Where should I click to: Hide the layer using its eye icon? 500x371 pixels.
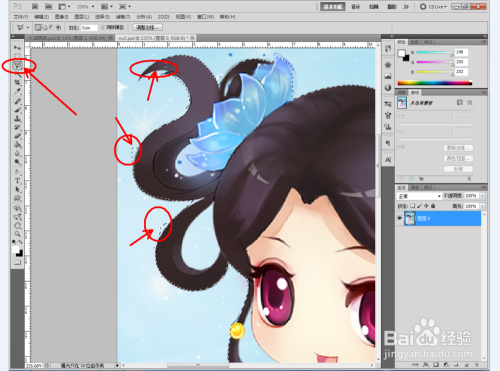[x=400, y=218]
